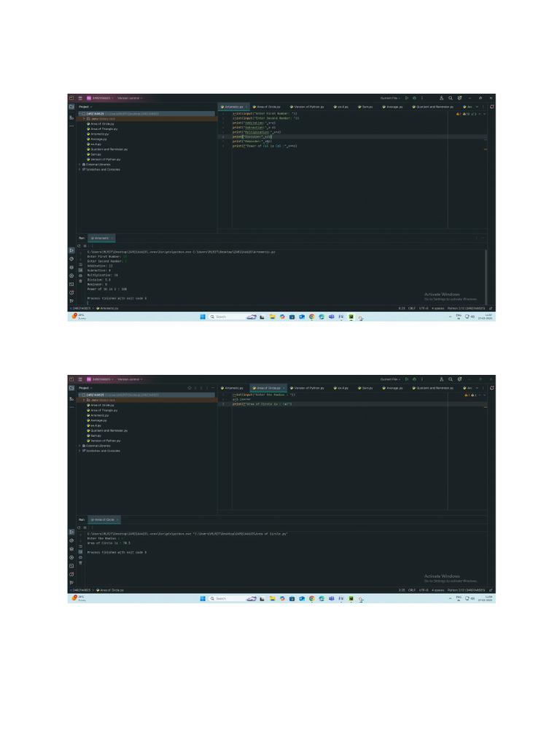Click Stop icon in top screenshot Run panel
560x747 pixels.
coord(85,246)
